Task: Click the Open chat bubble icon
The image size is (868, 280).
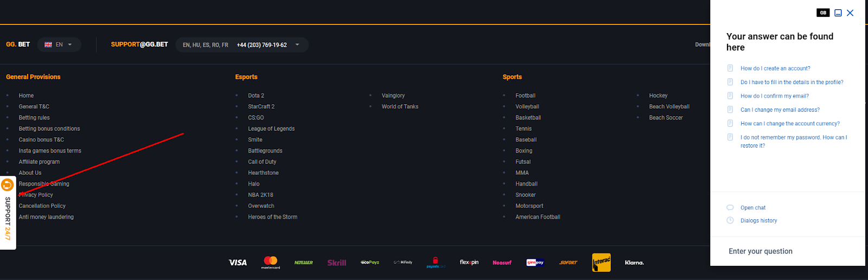Action: [730, 207]
